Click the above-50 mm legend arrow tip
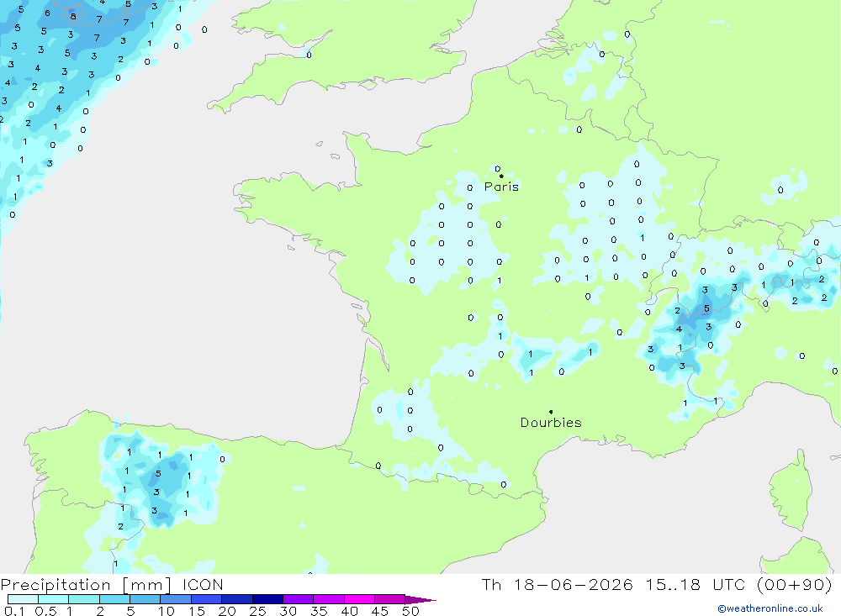The width and height of the screenshot is (841, 616). pyautogui.click(x=420, y=600)
